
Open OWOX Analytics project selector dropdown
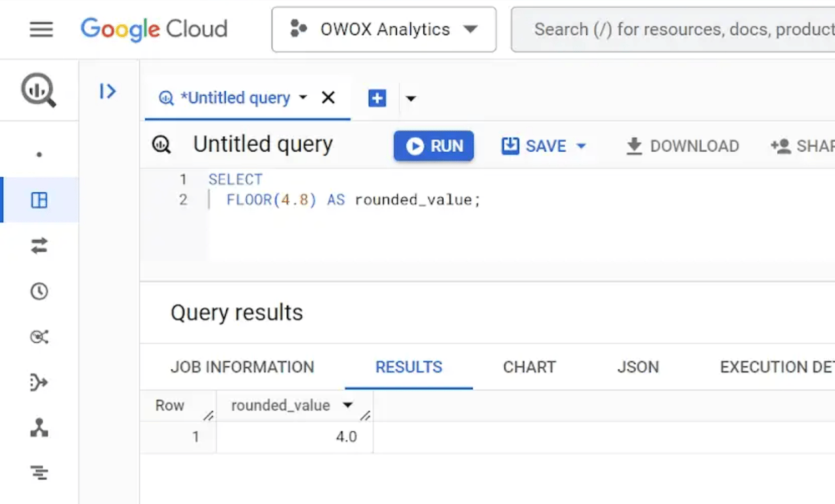(384, 30)
